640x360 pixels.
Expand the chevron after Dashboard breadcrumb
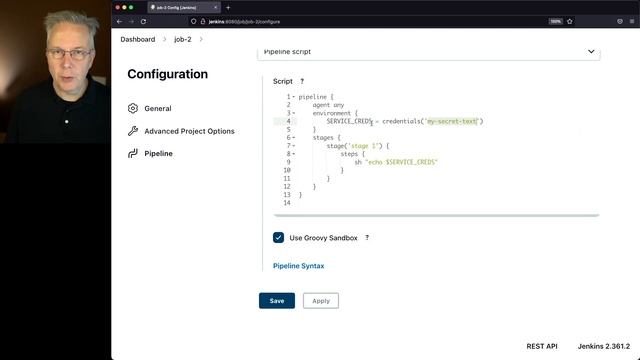coord(164,39)
